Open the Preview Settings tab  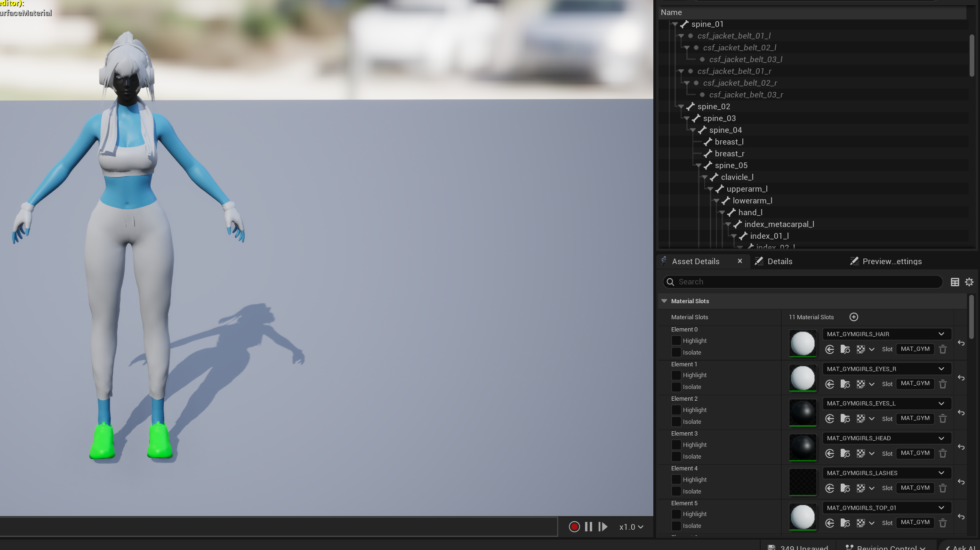[891, 261]
